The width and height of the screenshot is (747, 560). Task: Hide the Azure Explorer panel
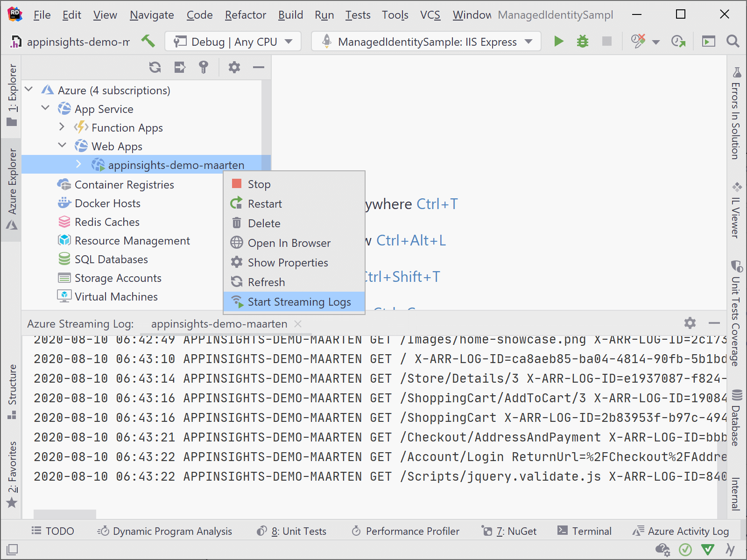[259, 67]
